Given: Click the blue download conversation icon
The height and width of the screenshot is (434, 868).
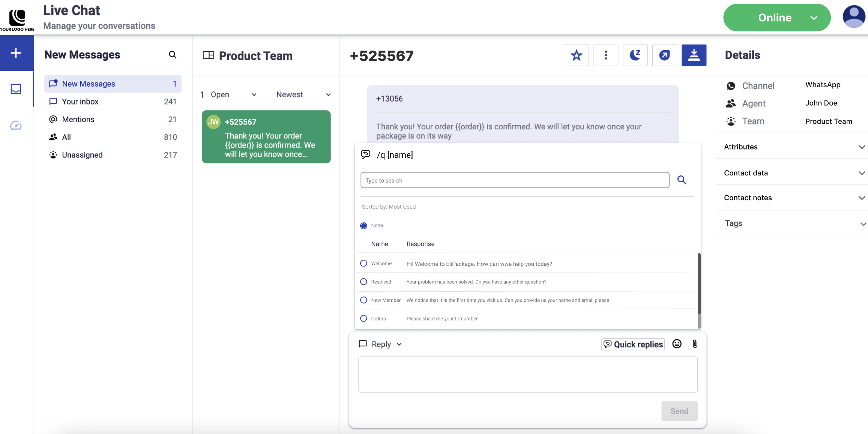Looking at the screenshot, I should [x=694, y=55].
